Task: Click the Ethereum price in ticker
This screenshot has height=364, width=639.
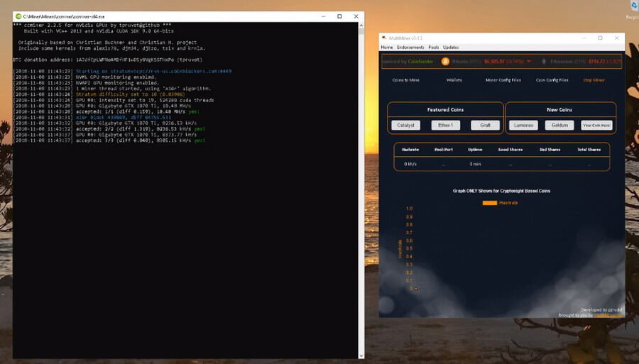Action: click(596, 62)
